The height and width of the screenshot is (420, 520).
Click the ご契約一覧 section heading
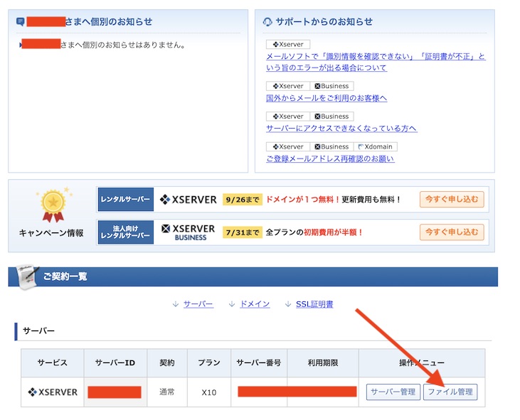pos(65,276)
